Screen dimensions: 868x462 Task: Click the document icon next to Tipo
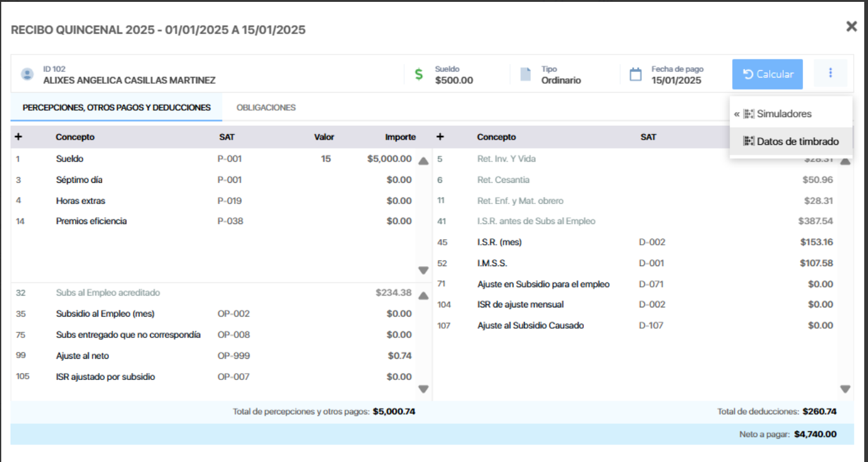click(x=526, y=74)
